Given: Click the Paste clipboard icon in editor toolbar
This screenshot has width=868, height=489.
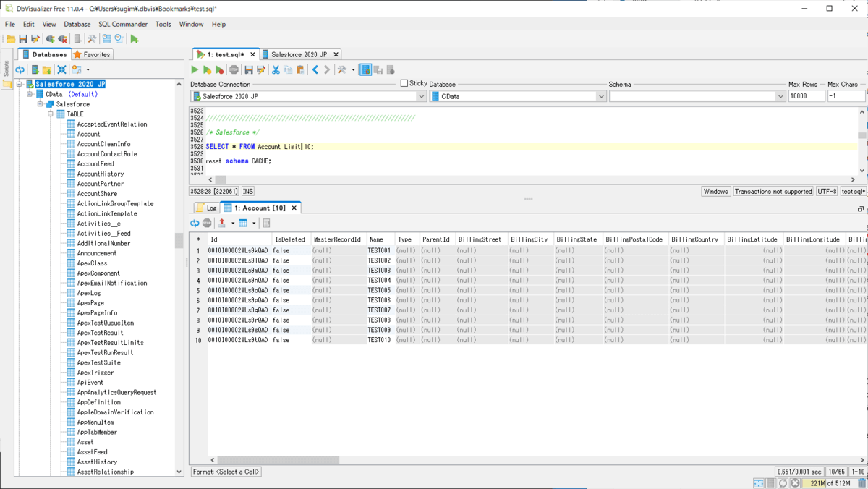Looking at the screenshot, I should (x=300, y=70).
